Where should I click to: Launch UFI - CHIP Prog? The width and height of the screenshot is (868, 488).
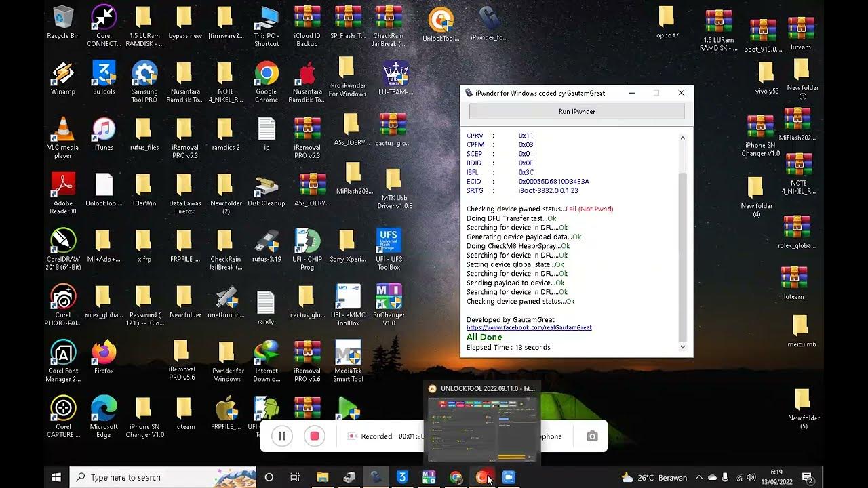307,249
